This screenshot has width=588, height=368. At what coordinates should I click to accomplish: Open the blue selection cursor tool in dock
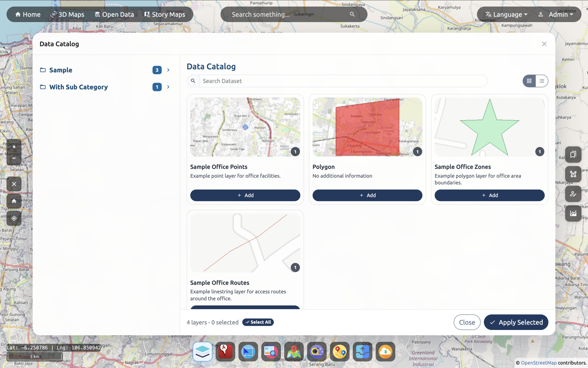[x=248, y=351]
